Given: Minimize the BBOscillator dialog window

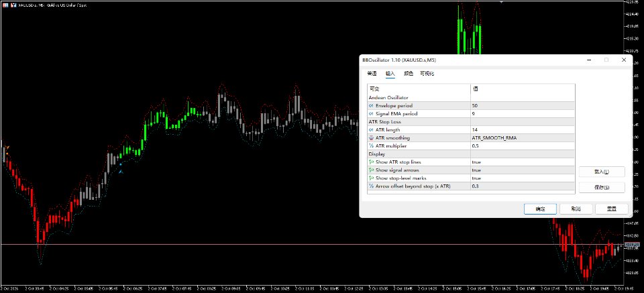Looking at the screenshot, I should click(589, 60).
